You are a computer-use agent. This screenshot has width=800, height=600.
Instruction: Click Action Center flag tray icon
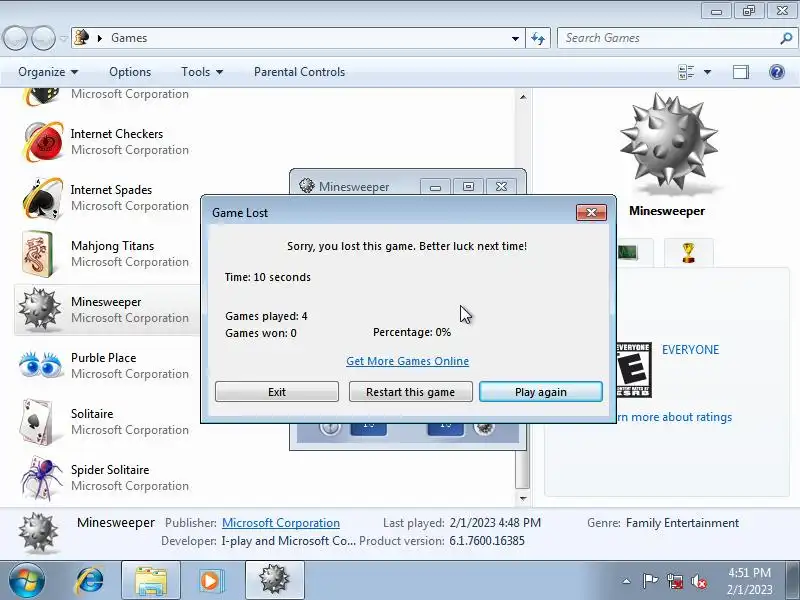click(x=650, y=581)
